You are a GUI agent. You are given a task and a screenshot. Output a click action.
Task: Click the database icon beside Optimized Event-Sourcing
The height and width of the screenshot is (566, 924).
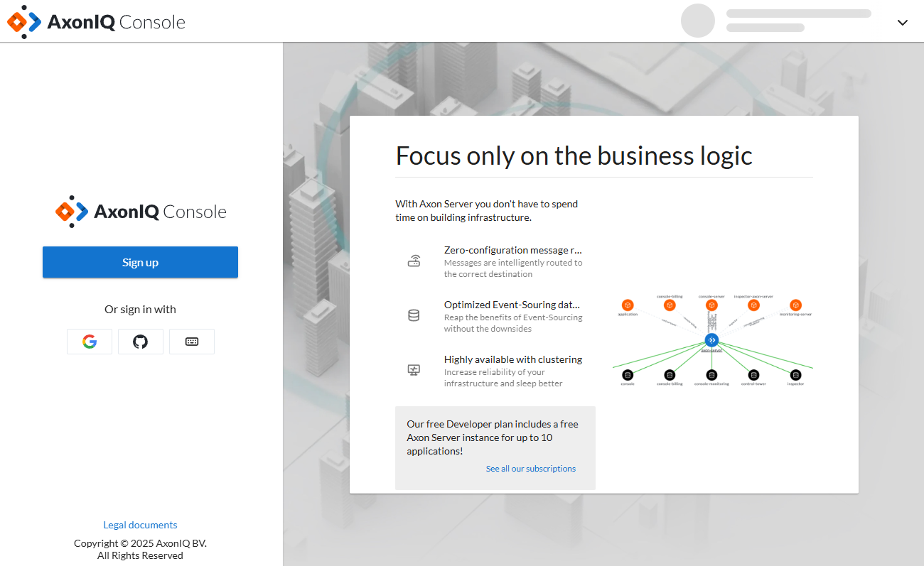tap(414, 315)
